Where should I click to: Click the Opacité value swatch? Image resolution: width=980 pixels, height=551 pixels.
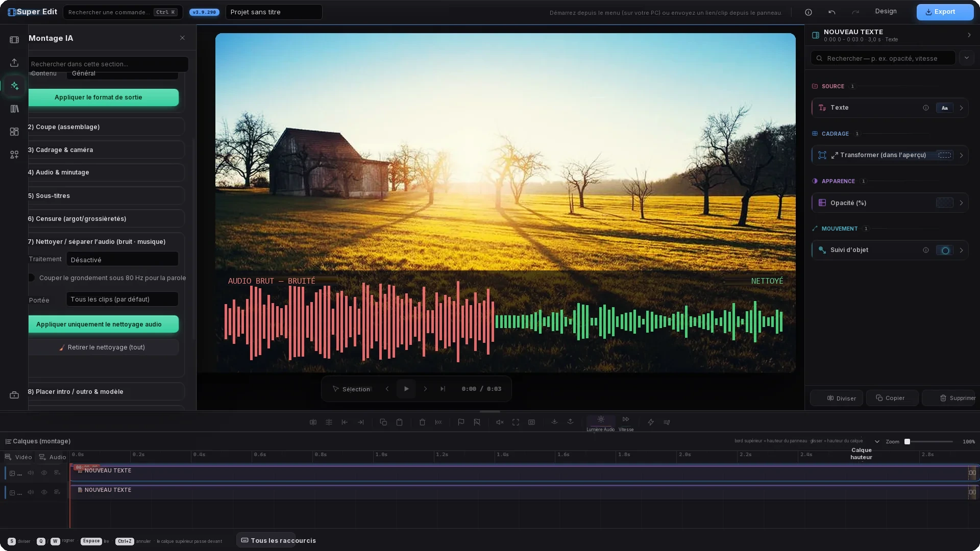945,203
